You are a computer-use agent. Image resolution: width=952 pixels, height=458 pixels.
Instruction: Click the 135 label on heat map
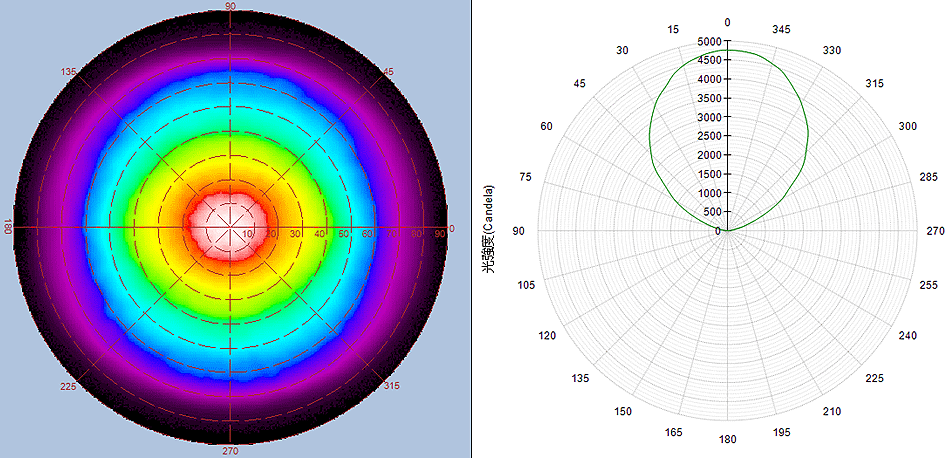[x=69, y=73]
